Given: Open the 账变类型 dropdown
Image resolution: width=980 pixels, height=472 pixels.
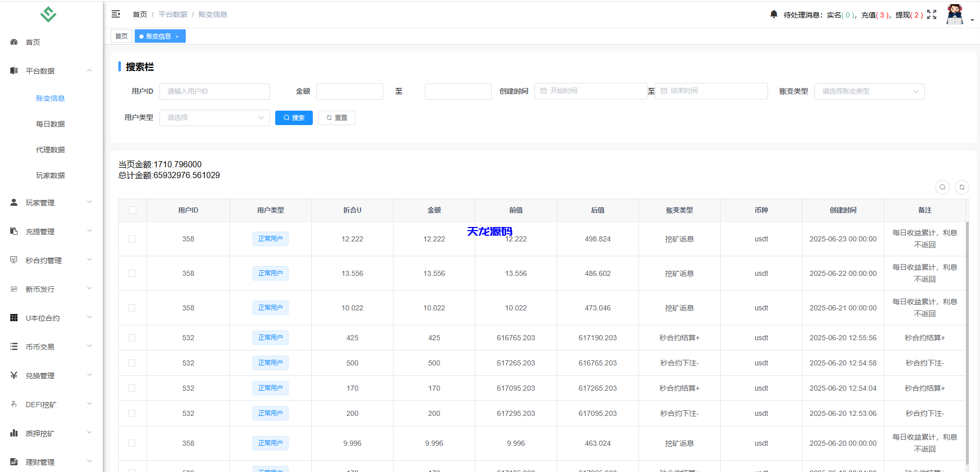Looking at the screenshot, I should [869, 91].
